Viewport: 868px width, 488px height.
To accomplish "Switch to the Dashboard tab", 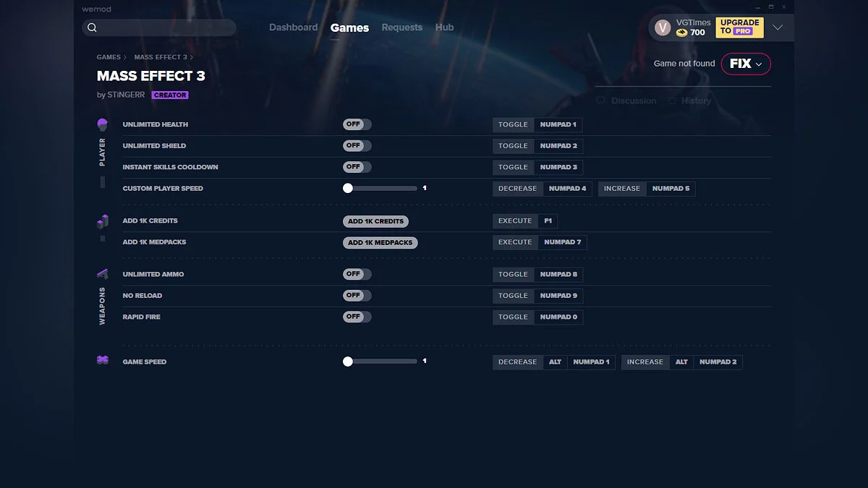I will point(293,27).
